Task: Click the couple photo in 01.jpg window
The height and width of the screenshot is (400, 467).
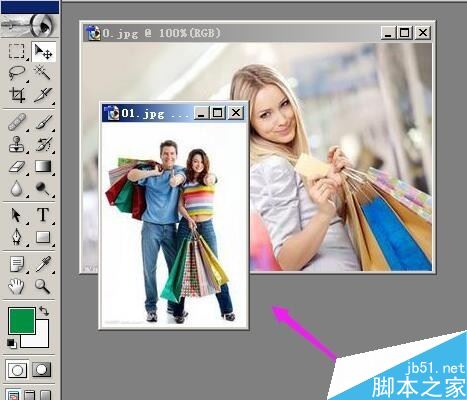Action: 174,224
